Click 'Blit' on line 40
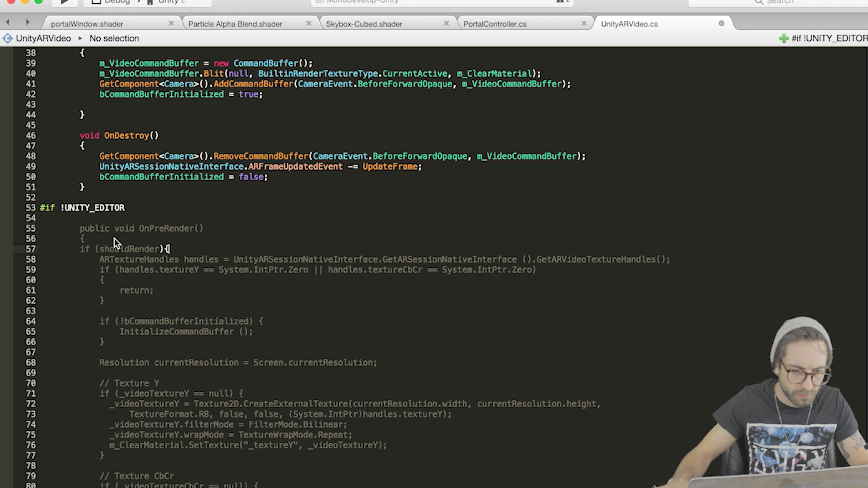This screenshot has height=488, width=868. click(x=213, y=74)
